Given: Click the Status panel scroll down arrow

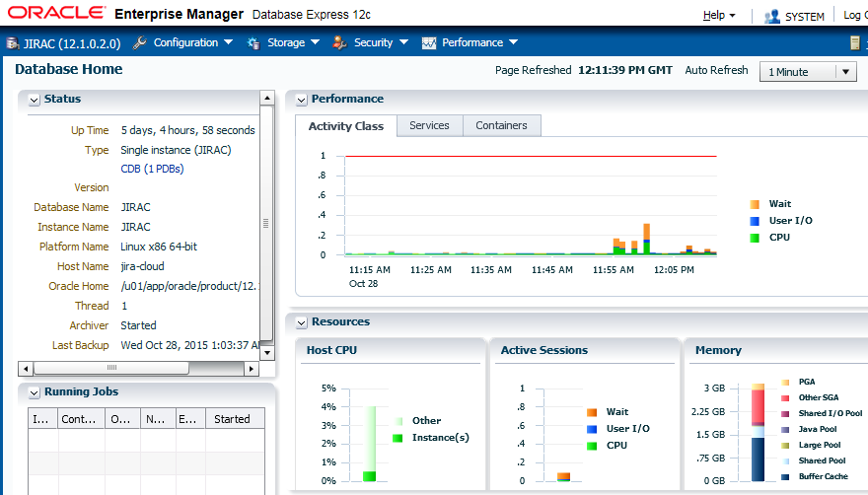Looking at the screenshot, I should [x=267, y=352].
